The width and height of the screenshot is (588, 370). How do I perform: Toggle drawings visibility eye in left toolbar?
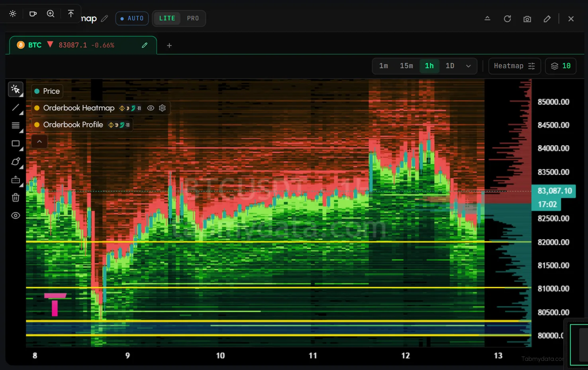[x=16, y=216]
